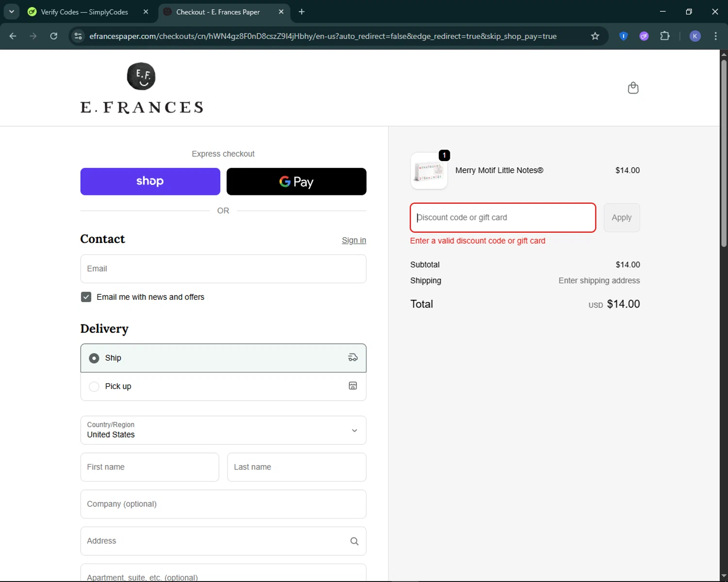Open the purple SimplyCodes extension icon
728x582 pixels.
pos(644,36)
